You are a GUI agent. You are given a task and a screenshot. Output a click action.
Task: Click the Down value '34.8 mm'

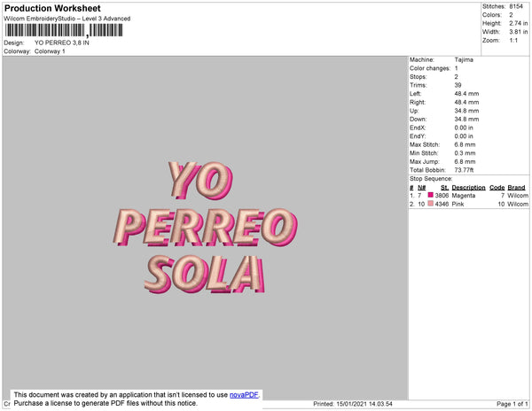click(x=466, y=119)
